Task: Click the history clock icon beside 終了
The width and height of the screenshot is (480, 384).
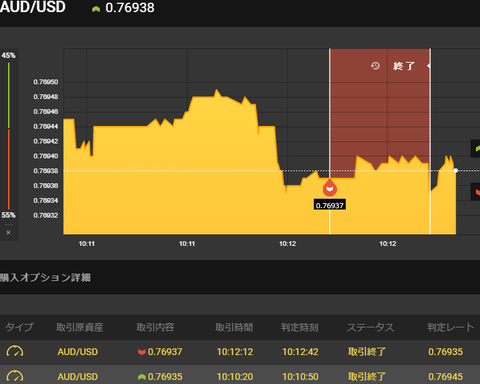Action: 375,66
